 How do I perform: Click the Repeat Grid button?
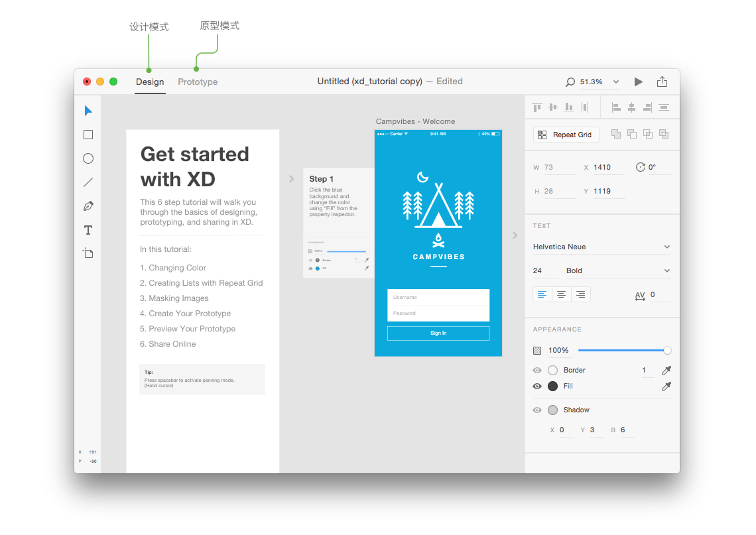[x=566, y=134]
